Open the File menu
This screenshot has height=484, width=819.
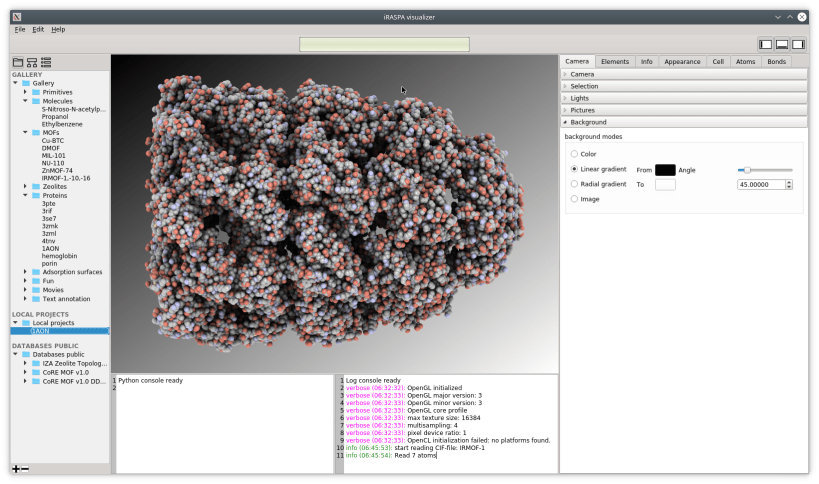click(x=20, y=30)
